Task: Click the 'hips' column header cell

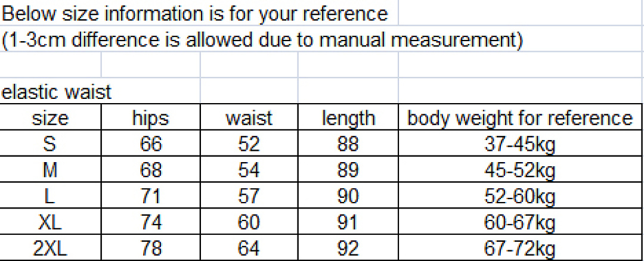Action: point(151,117)
